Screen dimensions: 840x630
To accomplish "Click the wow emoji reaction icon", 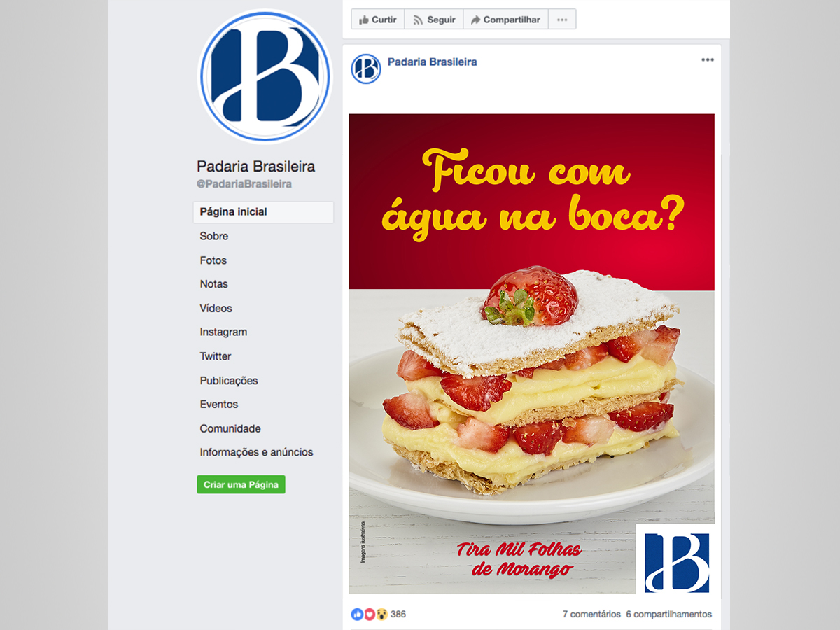I will (x=381, y=614).
